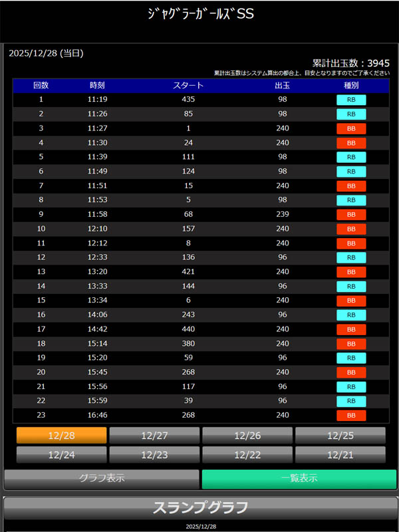This screenshot has height=532, width=399.
Task: Click the BB badge in row 3
Action: coord(351,128)
